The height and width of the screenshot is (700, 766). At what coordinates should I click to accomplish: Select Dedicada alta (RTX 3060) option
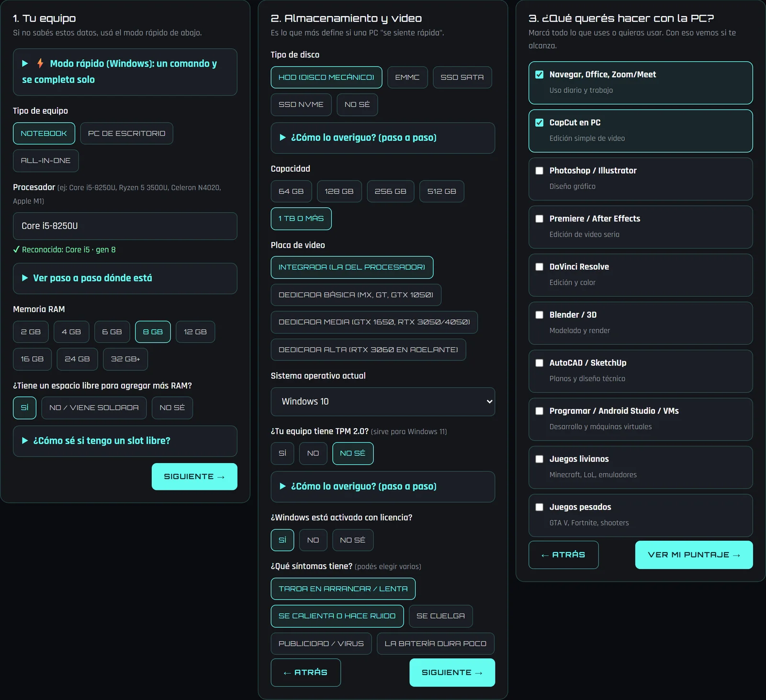point(368,350)
